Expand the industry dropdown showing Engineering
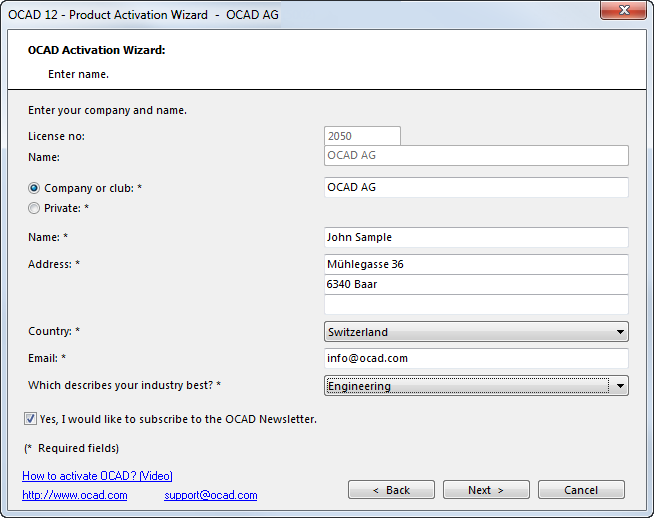The height and width of the screenshot is (518, 654). 476,386
